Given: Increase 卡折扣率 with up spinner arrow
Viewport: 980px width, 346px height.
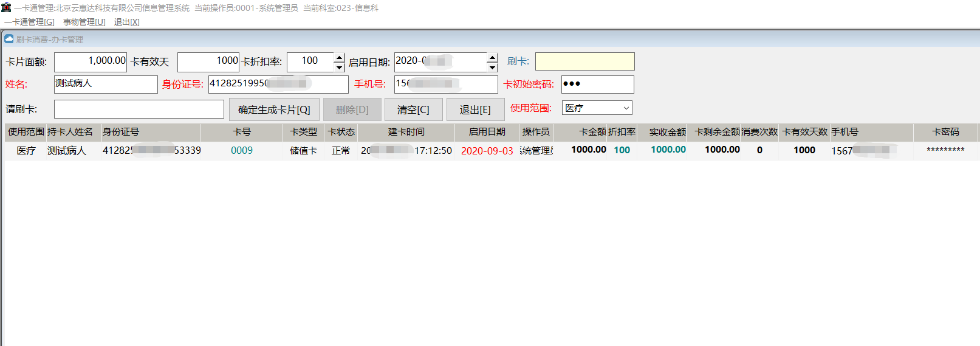Looking at the screenshot, I should pyautogui.click(x=339, y=58).
